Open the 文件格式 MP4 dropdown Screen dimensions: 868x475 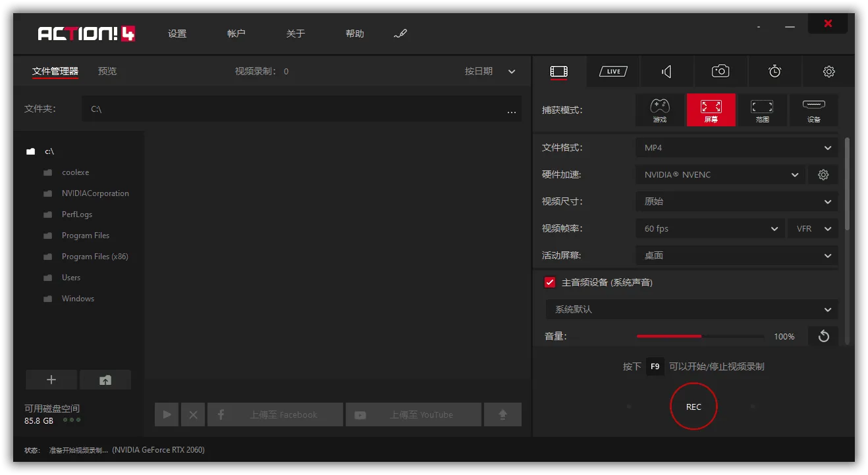pos(737,147)
